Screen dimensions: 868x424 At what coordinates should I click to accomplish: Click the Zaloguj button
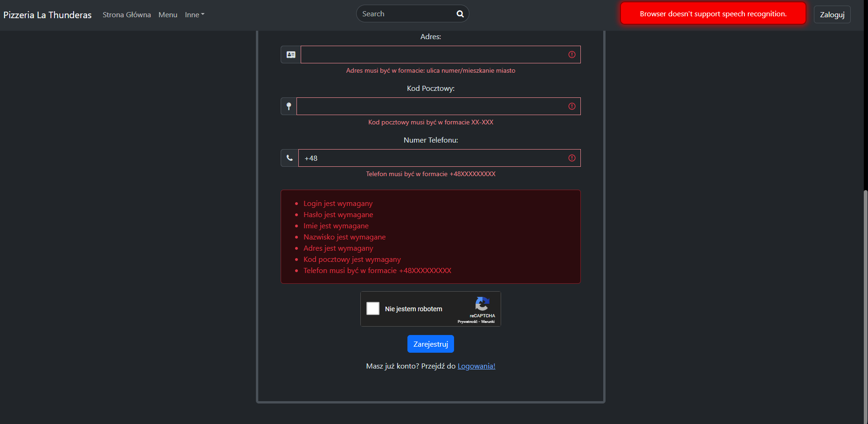(832, 14)
